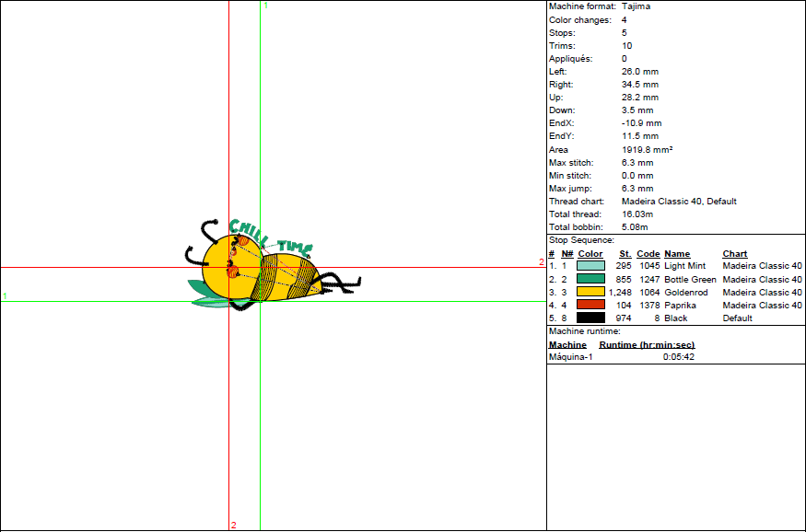The width and height of the screenshot is (806, 532).
Task: Click the Thread chart value Madeira Classic 40, Default
Action: pos(679,201)
